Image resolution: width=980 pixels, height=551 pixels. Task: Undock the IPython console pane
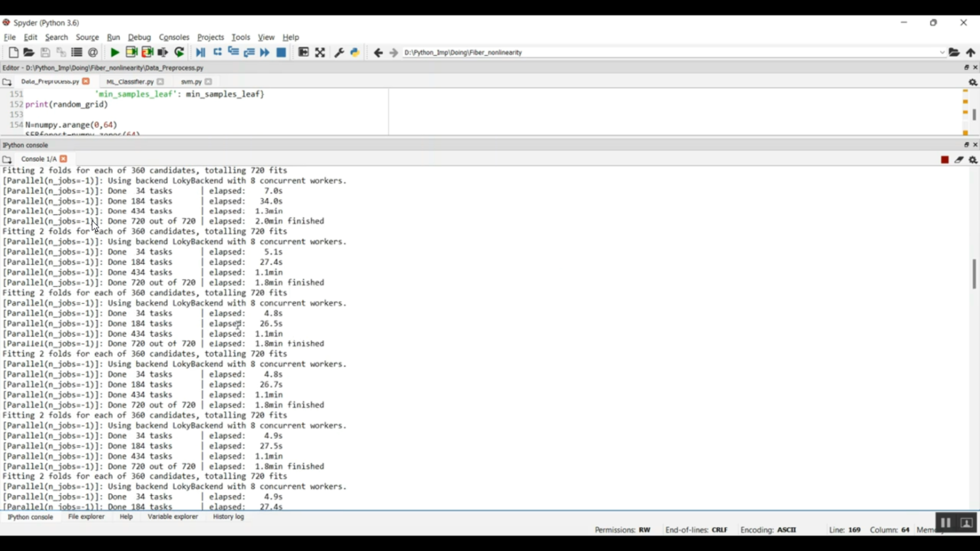pyautogui.click(x=967, y=145)
